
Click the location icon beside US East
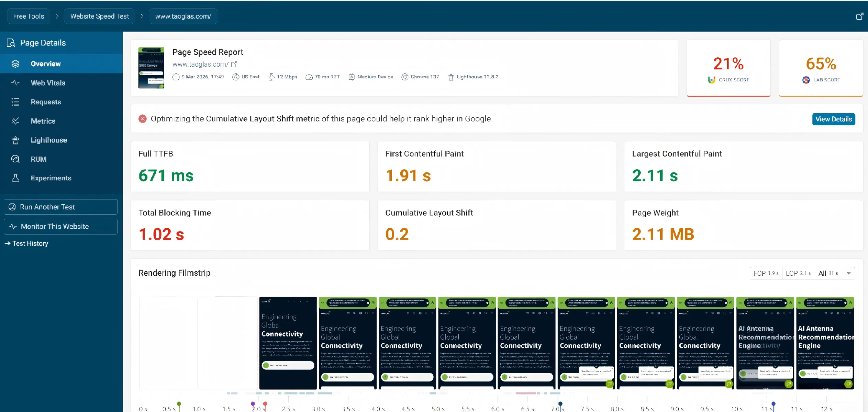[236, 77]
